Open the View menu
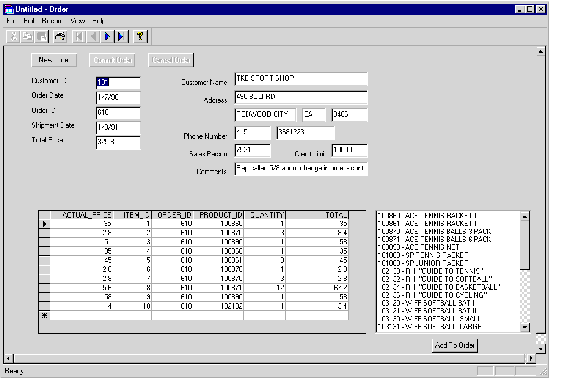The width and height of the screenshot is (569, 384). pos(78,21)
